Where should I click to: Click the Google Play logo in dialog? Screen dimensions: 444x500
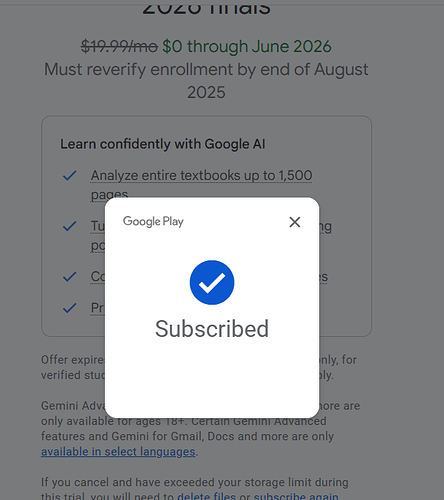[x=153, y=222]
